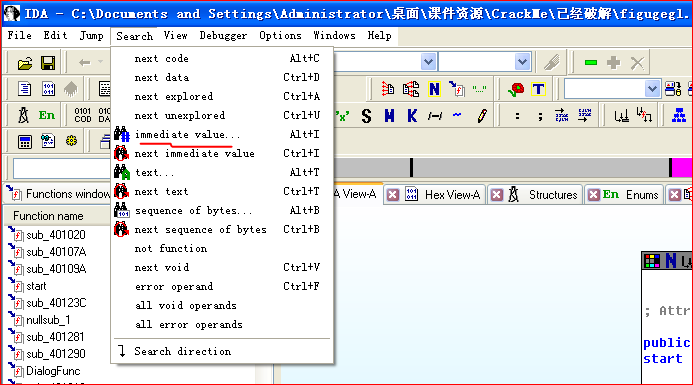Choose 'next code' in Search menu

pyautogui.click(x=222, y=58)
